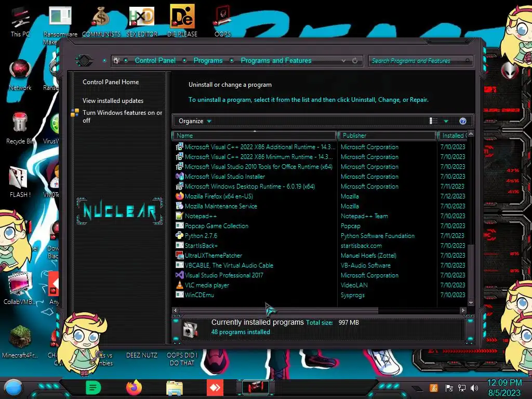Open the Organize dropdown menu
This screenshot has height=399, width=532.
[195, 121]
